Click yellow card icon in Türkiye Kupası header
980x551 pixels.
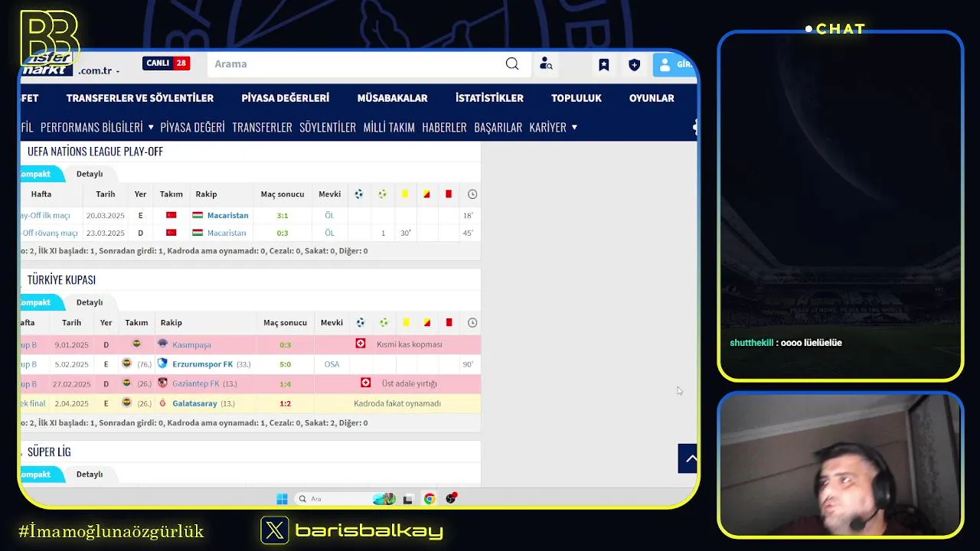pos(406,323)
